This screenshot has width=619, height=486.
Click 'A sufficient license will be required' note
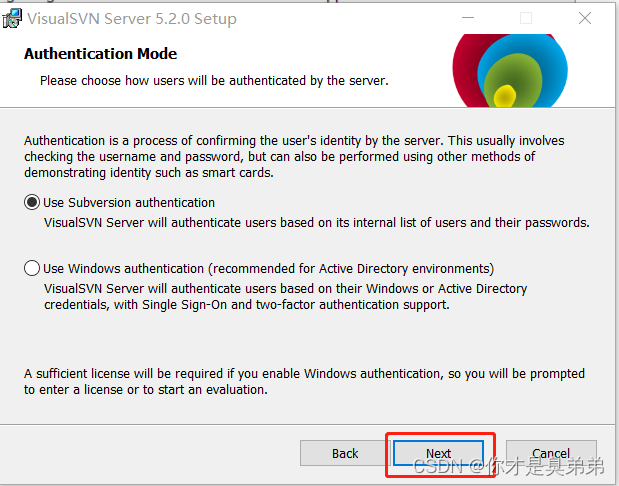[304, 381]
